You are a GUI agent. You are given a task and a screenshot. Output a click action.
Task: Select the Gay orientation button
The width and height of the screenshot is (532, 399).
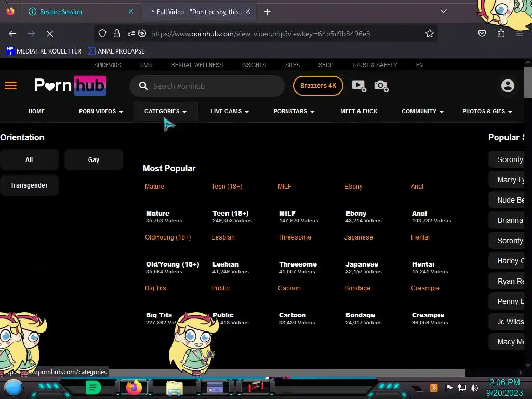[94, 160]
